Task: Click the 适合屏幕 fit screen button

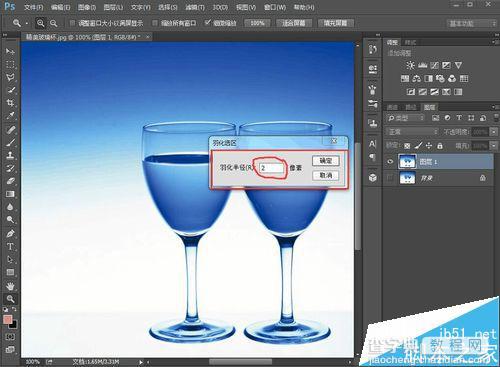Action: 294,23
